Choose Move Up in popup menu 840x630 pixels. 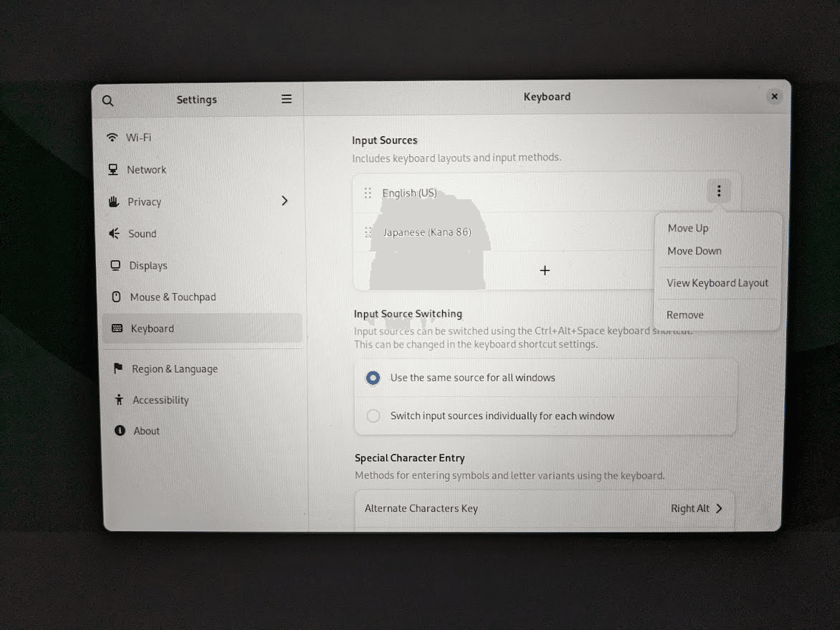click(688, 228)
